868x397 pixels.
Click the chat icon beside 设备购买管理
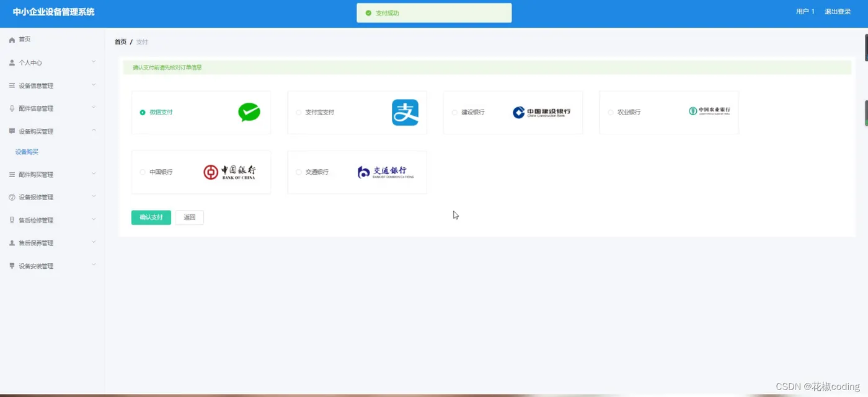(12, 131)
